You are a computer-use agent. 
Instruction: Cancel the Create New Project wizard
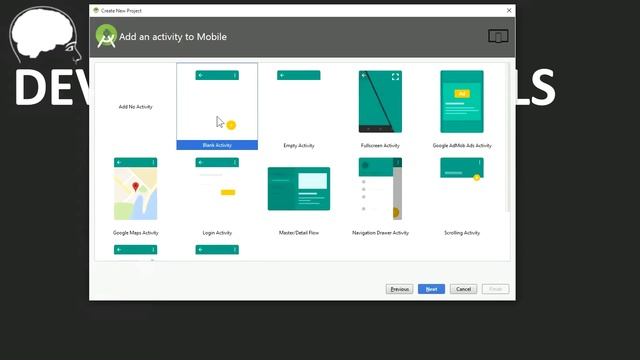click(x=463, y=289)
